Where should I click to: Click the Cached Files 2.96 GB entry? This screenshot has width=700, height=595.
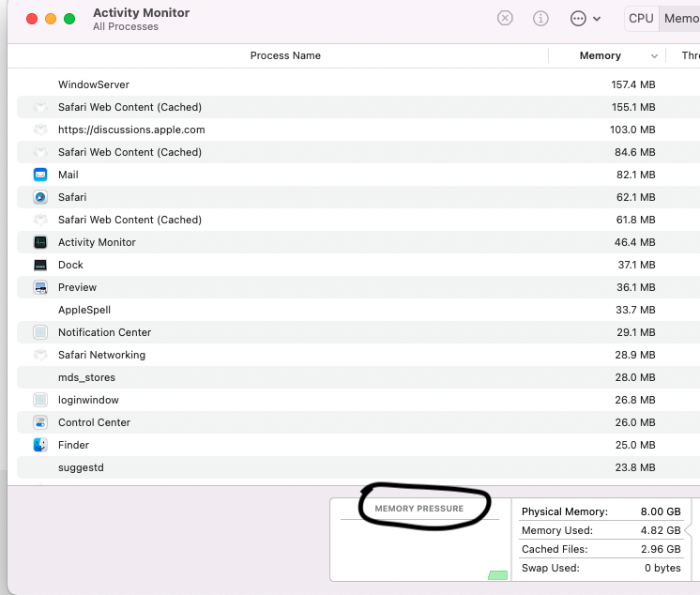[601, 549]
